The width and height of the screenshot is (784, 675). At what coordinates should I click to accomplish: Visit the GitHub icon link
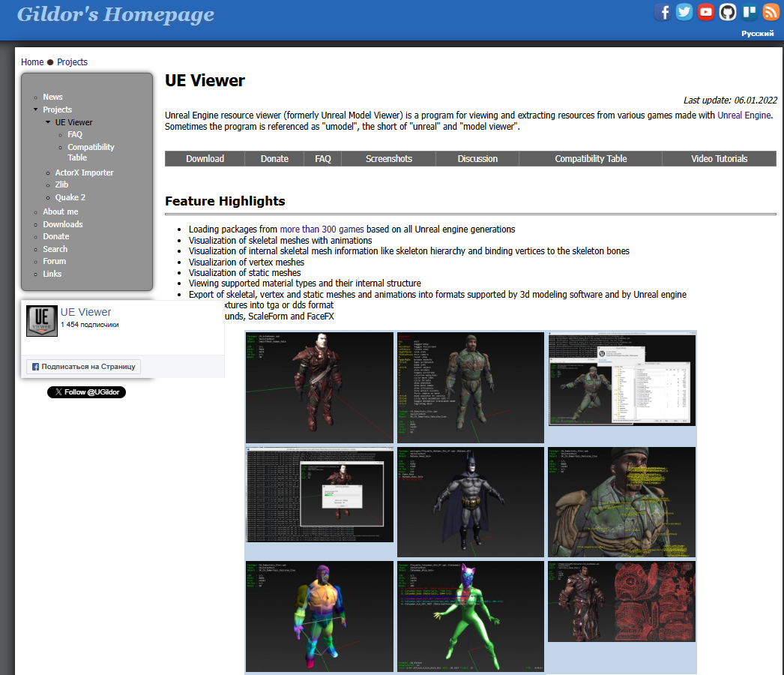728,12
